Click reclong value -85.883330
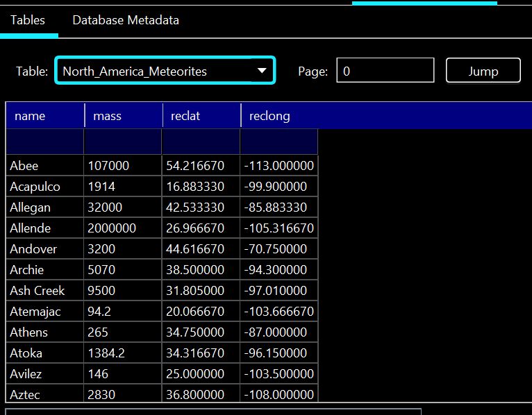 click(x=279, y=207)
